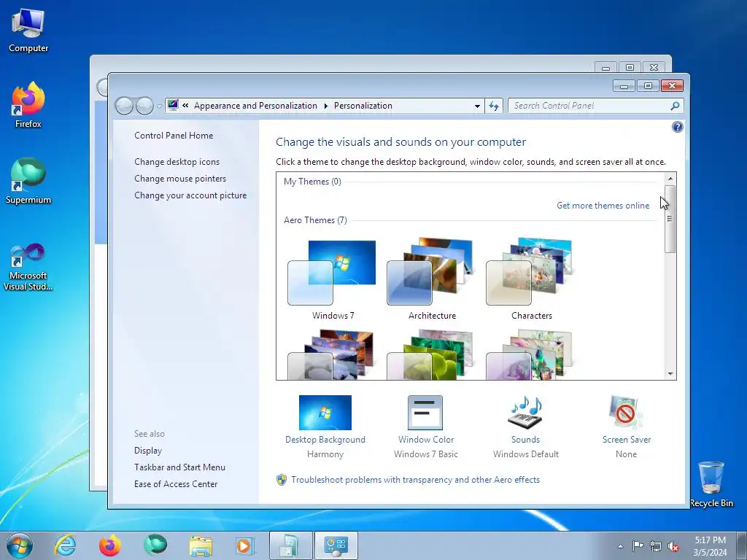Open the help question mark button

tap(677, 127)
